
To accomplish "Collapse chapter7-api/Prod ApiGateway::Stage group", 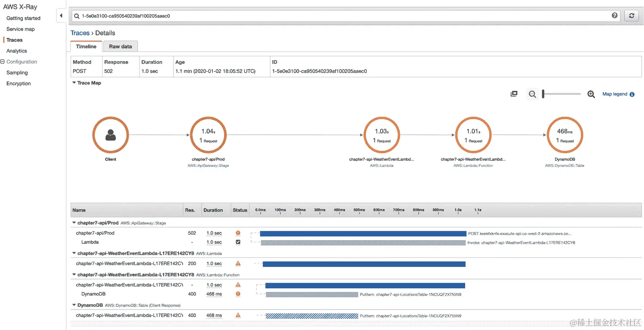I will (x=74, y=223).
